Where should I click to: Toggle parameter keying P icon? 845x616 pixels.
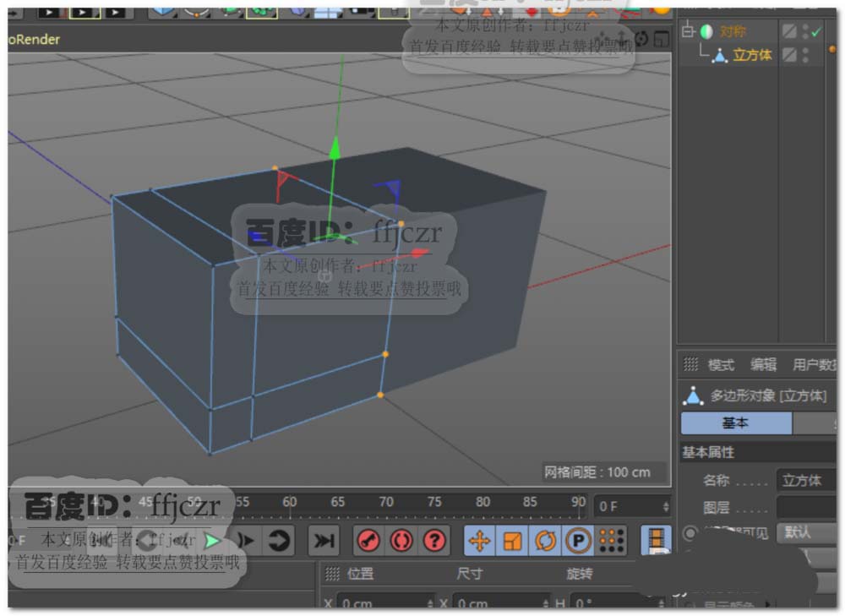578,541
